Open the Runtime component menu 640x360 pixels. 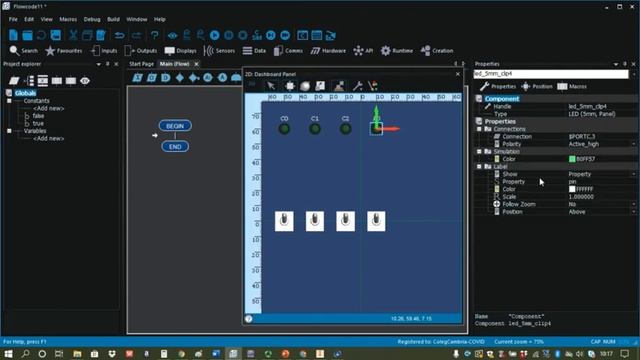[x=396, y=51]
